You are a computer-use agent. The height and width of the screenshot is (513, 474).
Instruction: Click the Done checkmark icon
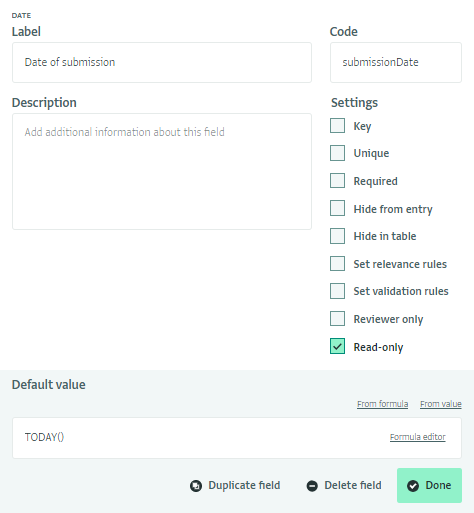[x=413, y=486]
